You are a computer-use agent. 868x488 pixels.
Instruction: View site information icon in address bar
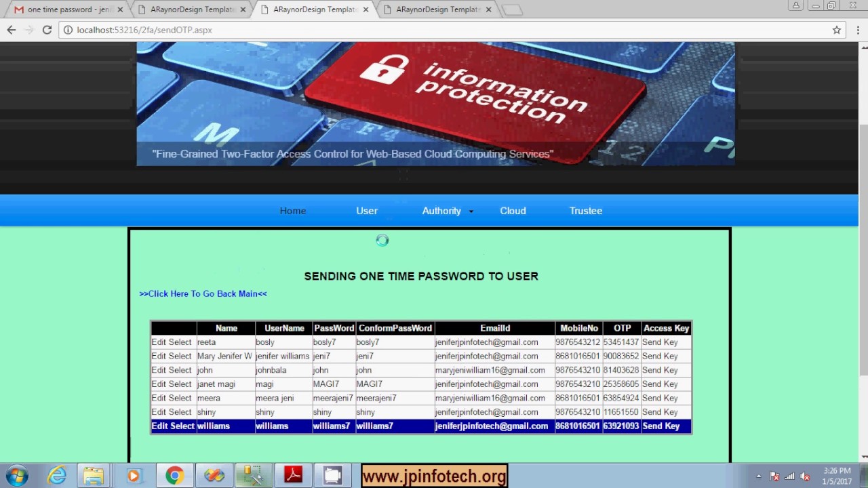(x=68, y=30)
